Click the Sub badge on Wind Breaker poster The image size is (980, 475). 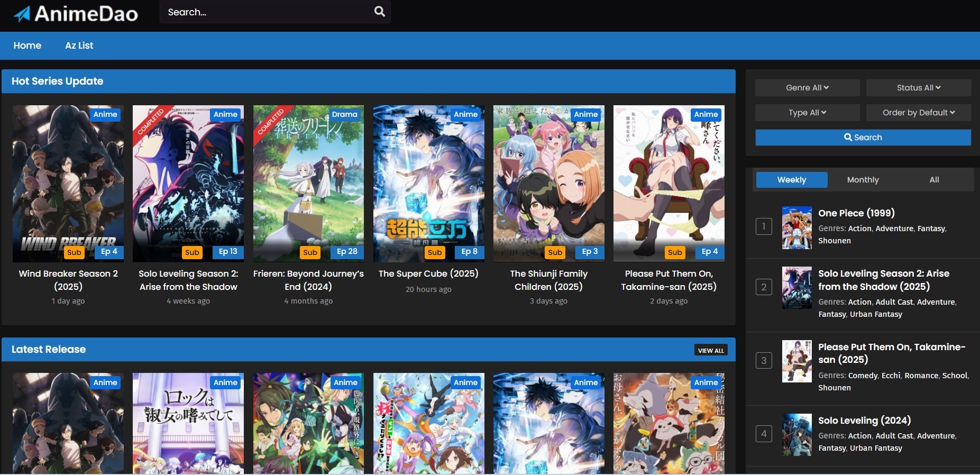pos(74,253)
